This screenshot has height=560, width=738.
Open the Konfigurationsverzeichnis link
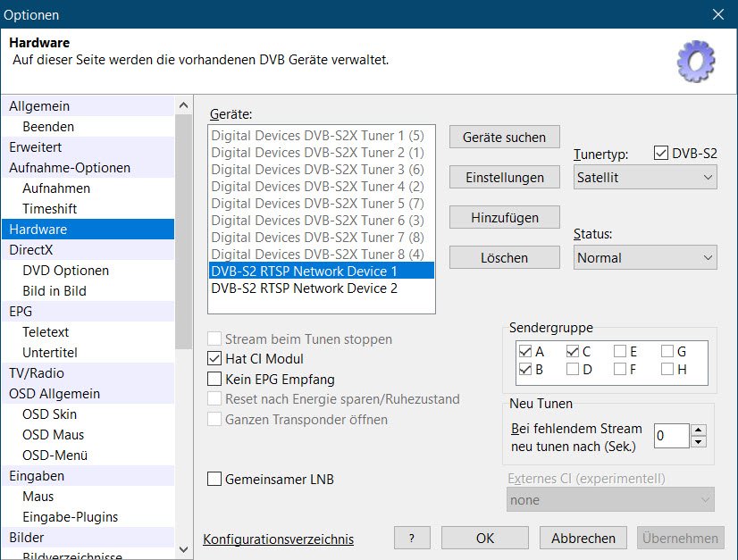point(278,539)
